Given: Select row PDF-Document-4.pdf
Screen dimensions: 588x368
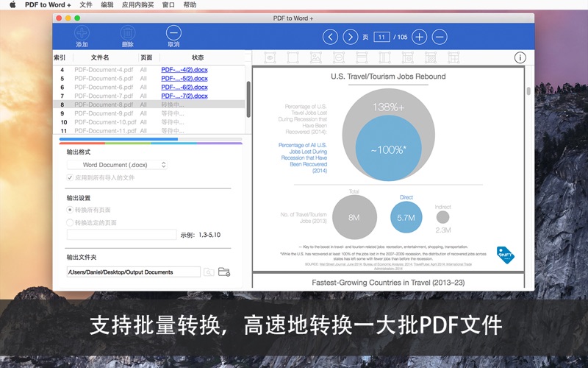Looking at the screenshot, I should pos(149,69).
